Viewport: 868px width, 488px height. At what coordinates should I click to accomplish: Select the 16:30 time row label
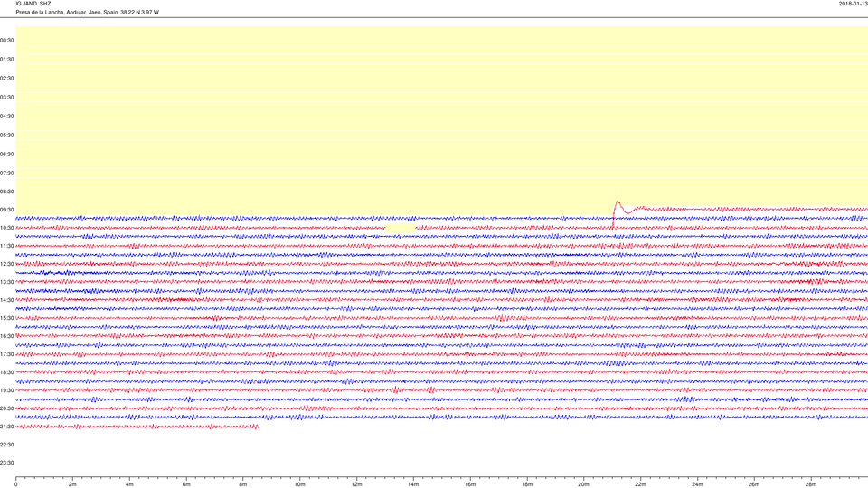(x=7, y=336)
